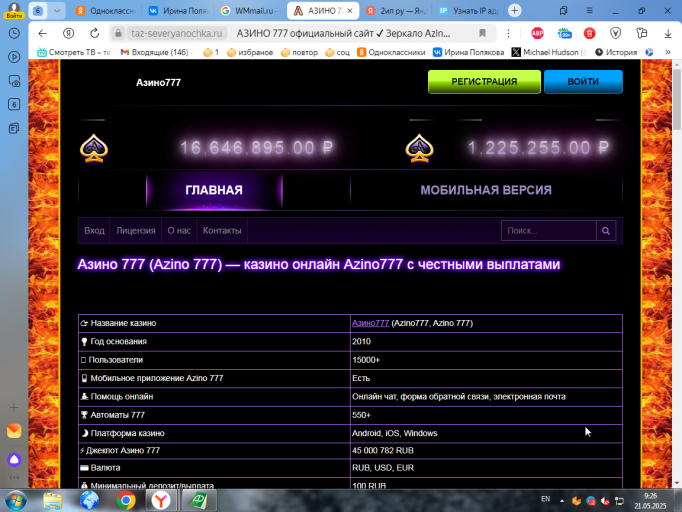Open the Лицензия menu item
This screenshot has width=682, height=512.
click(x=136, y=231)
